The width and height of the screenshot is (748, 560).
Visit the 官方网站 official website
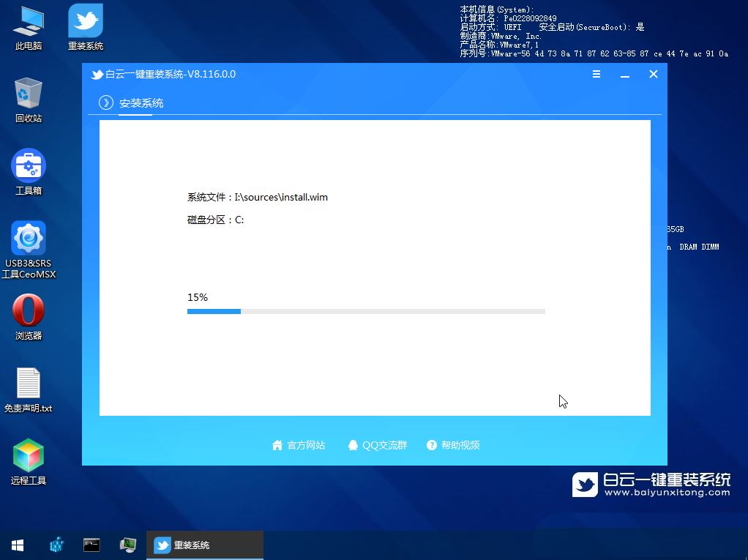click(x=298, y=445)
